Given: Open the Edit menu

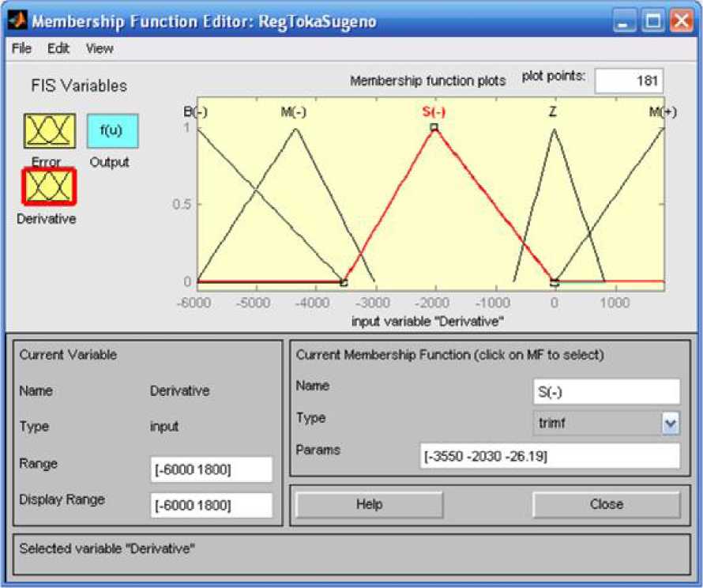Looking at the screenshot, I should coord(58,48).
